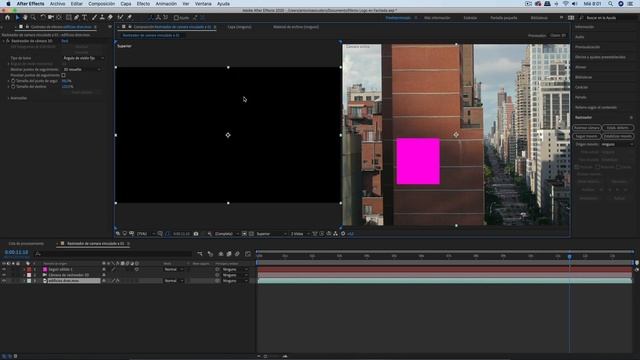Click the Estab. deform. button
The height and width of the screenshot is (360, 640).
618,128
